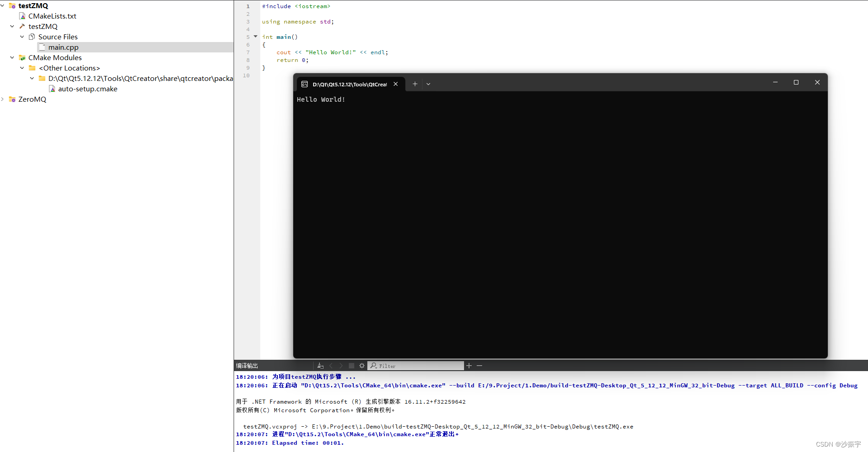The width and height of the screenshot is (868, 452).
Task: Collapse the testZMQ project root node
Action: click(x=3, y=5)
